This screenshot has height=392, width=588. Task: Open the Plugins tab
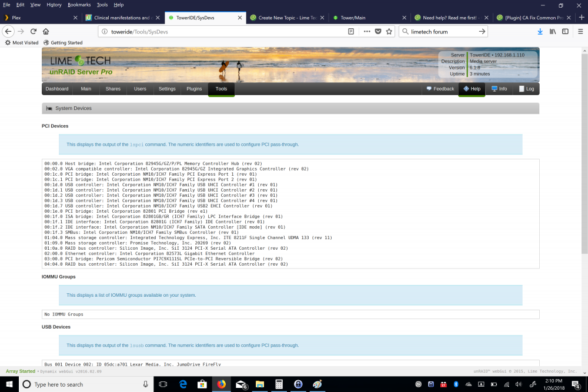pyautogui.click(x=194, y=89)
